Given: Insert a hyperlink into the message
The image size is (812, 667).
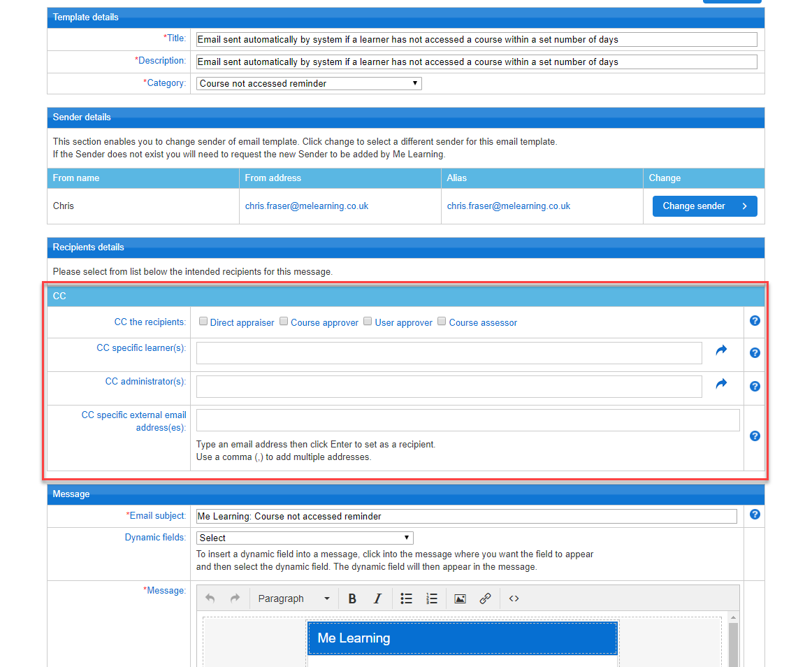Looking at the screenshot, I should click(x=485, y=598).
